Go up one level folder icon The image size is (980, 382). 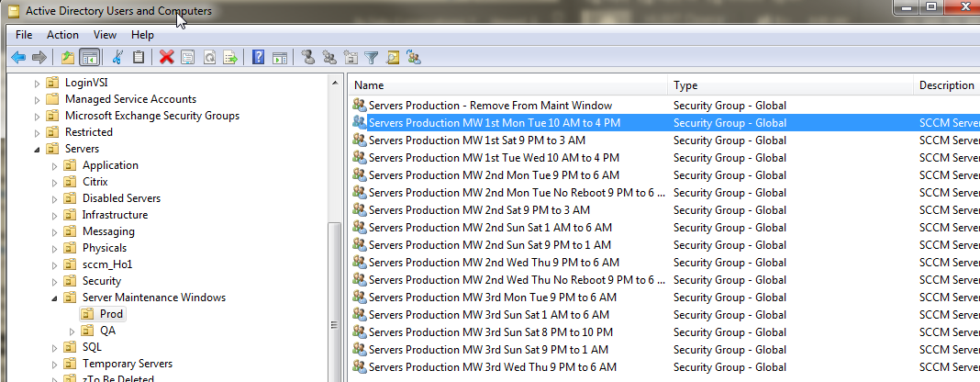coord(68,58)
